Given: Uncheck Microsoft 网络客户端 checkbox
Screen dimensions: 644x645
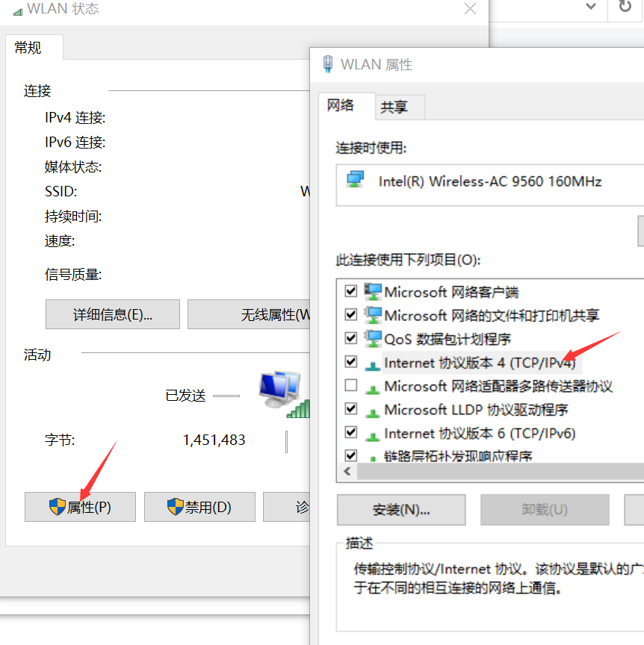Looking at the screenshot, I should 351,291.
